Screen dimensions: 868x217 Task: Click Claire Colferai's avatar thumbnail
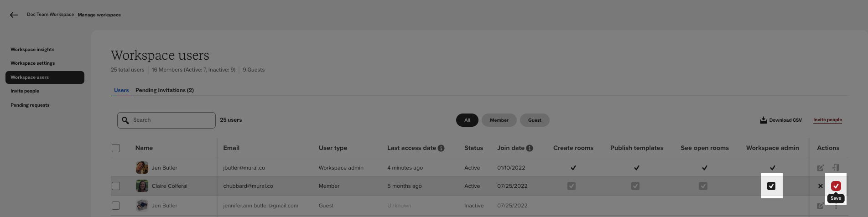(x=142, y=186)
